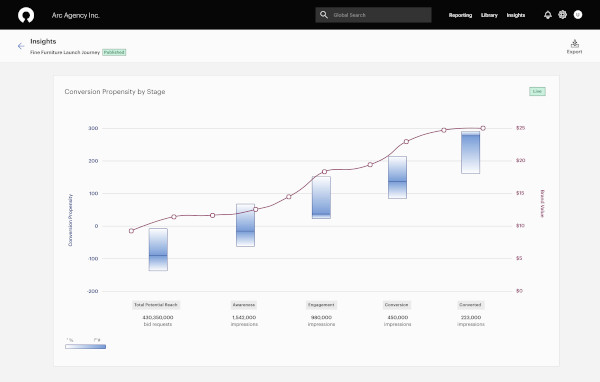Click the Live badge on chart
The image size is (600, 382).
[x=537, y=91]
